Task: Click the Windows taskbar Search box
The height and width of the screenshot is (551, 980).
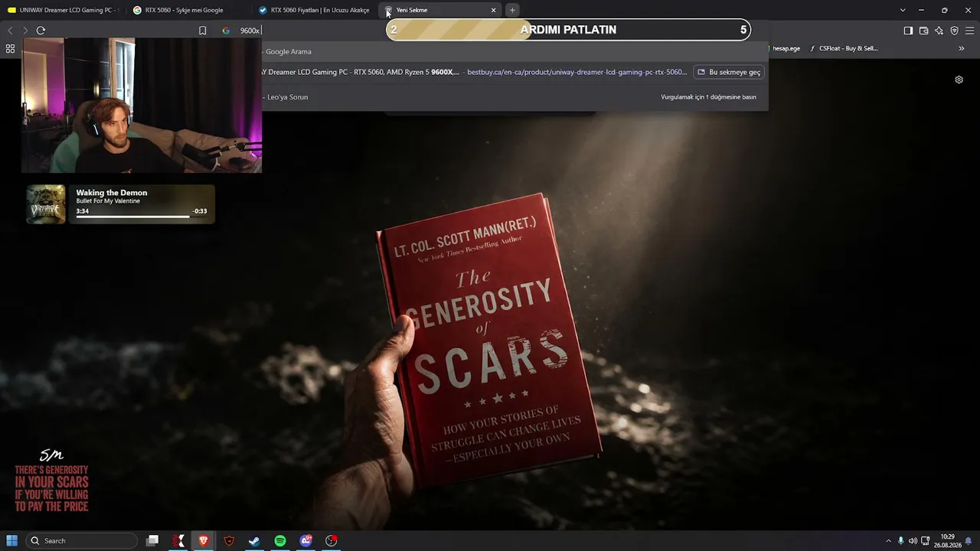Action: tap(82, 541)
